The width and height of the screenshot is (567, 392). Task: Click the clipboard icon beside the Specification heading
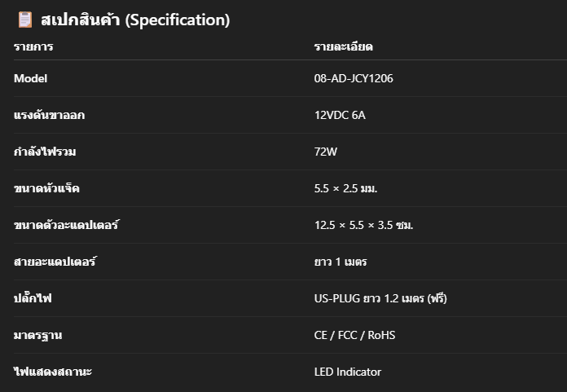click(25, 20)
